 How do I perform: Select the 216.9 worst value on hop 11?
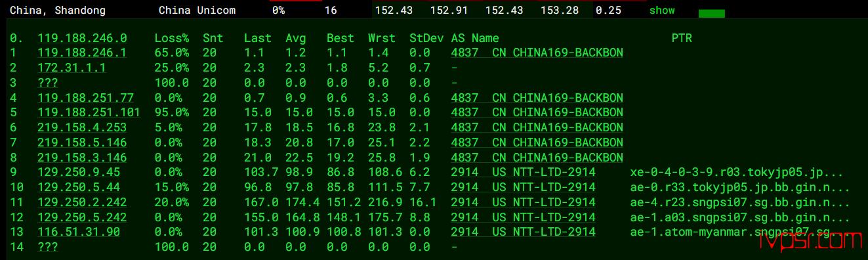[384, 202]
